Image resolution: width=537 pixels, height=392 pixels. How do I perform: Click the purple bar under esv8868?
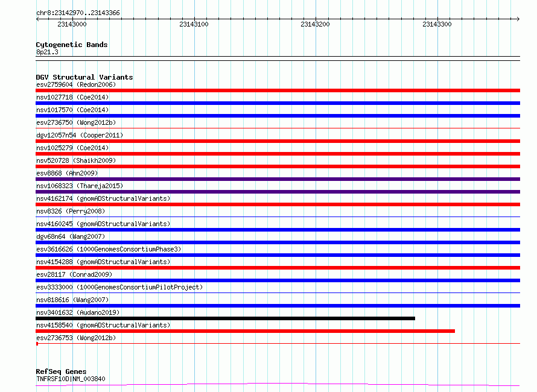tap(278, 179)
